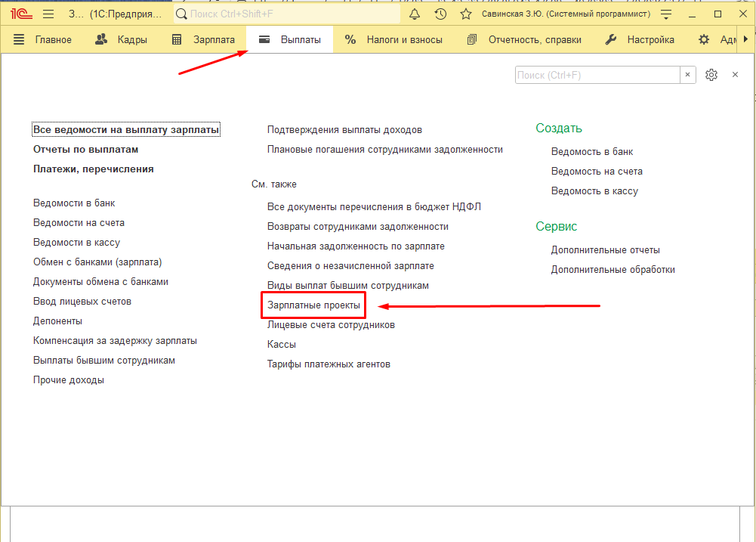This screenshot has height=542, width=756.
Task: Open Все ведомости на выплату зарплаты
Action: tap(126, 130)
